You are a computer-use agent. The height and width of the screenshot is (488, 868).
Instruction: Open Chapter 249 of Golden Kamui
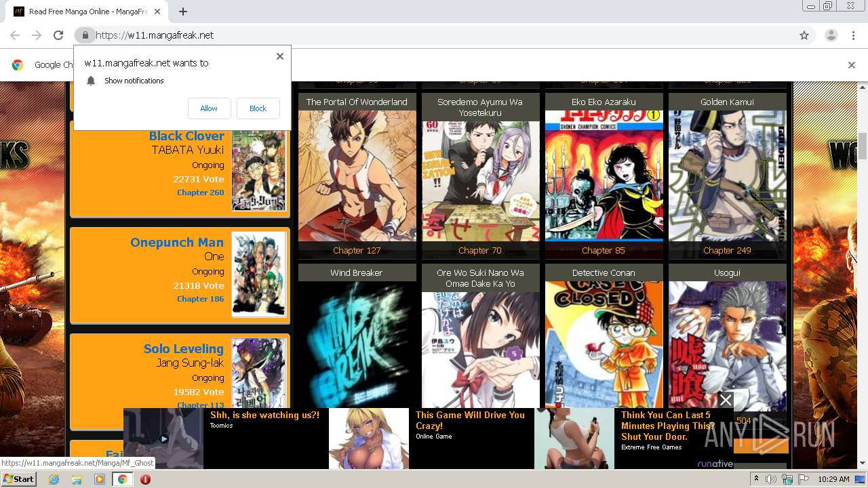click(x=727, y=250)
